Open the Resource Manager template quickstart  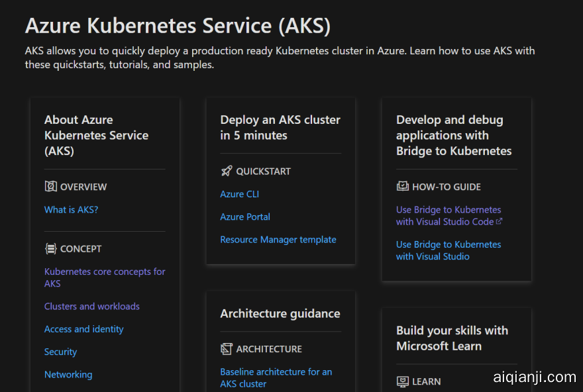pyautogui.click(x=278, y=240)
